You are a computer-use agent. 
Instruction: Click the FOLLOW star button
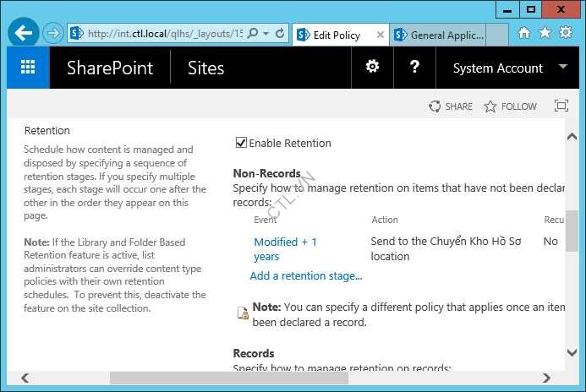click(510, 106)
